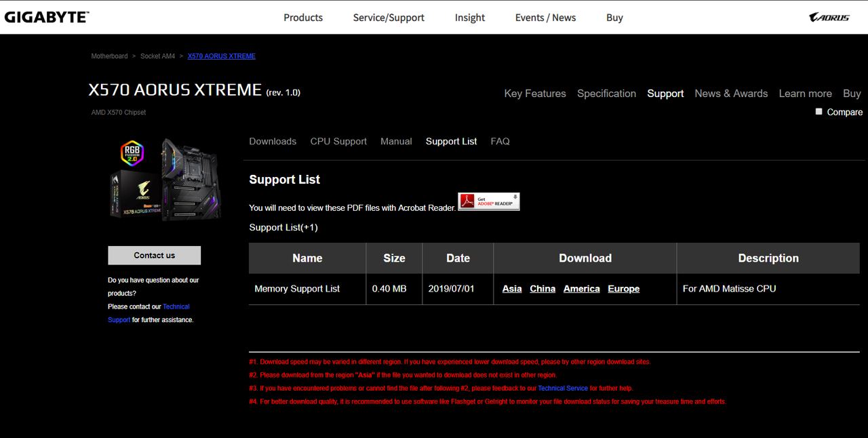Click the Socket AM4 breadcrumb
The width and height of the screenshot is (868, 438).
(157, 56)
